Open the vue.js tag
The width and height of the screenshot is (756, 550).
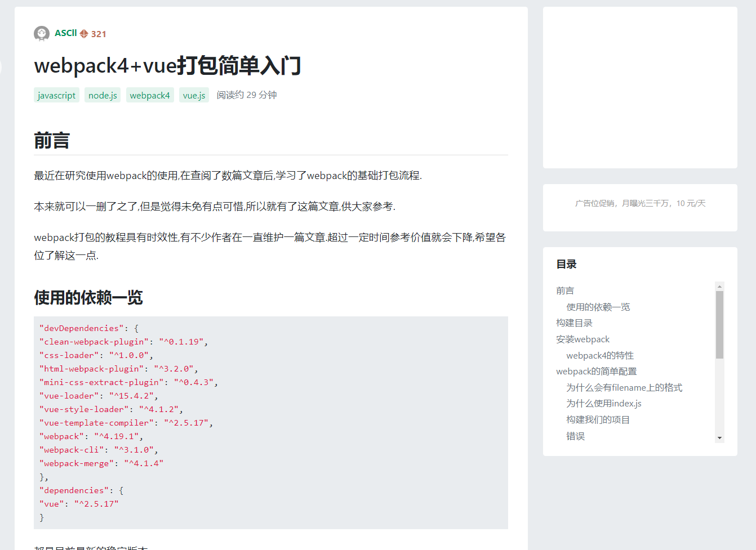tap(194, 95)
